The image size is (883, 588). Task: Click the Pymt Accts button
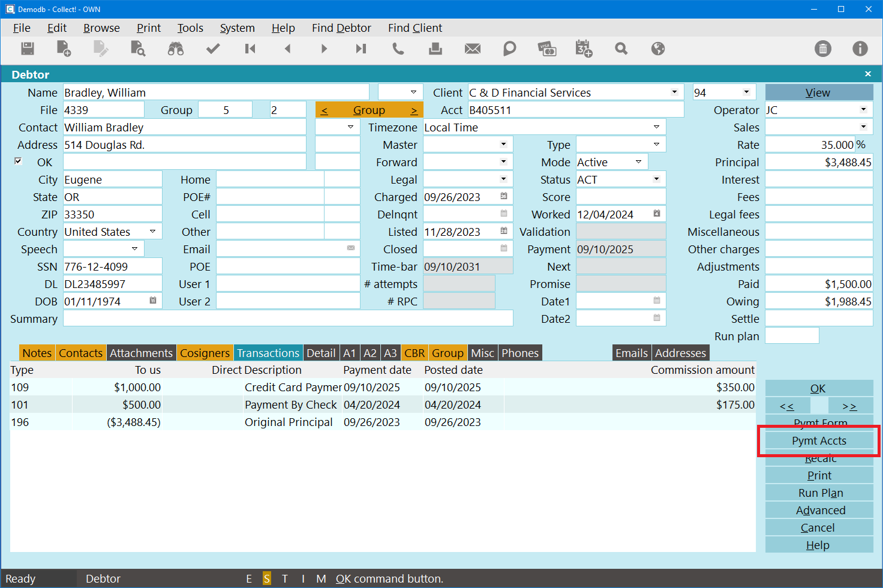pyautogui.click(x=819, y=441)
